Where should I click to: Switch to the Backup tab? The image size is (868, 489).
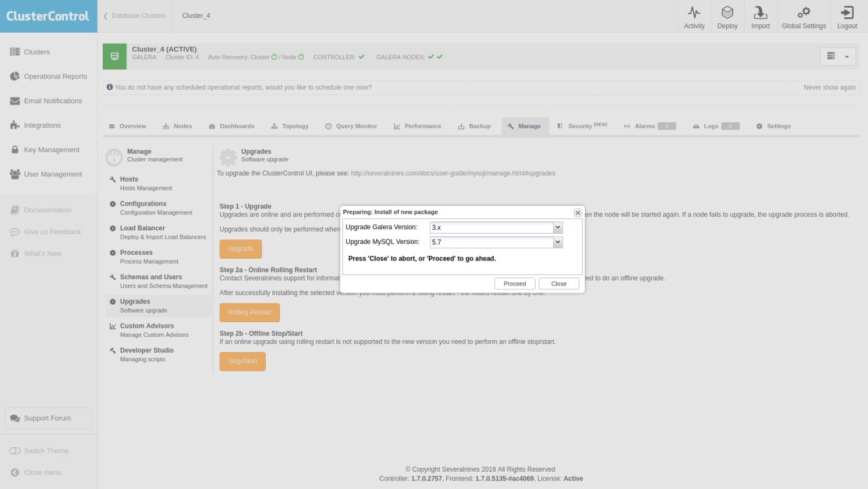(474, 126)
